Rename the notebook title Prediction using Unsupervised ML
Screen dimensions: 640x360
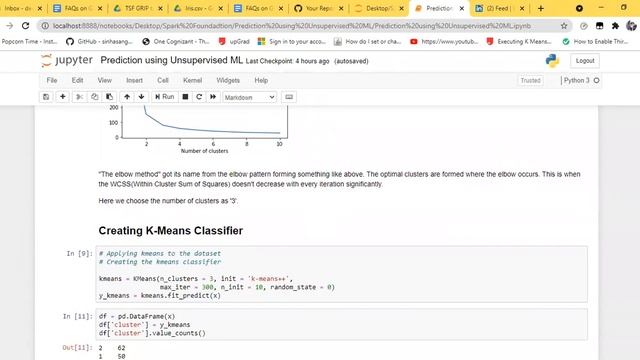[171, 60]
